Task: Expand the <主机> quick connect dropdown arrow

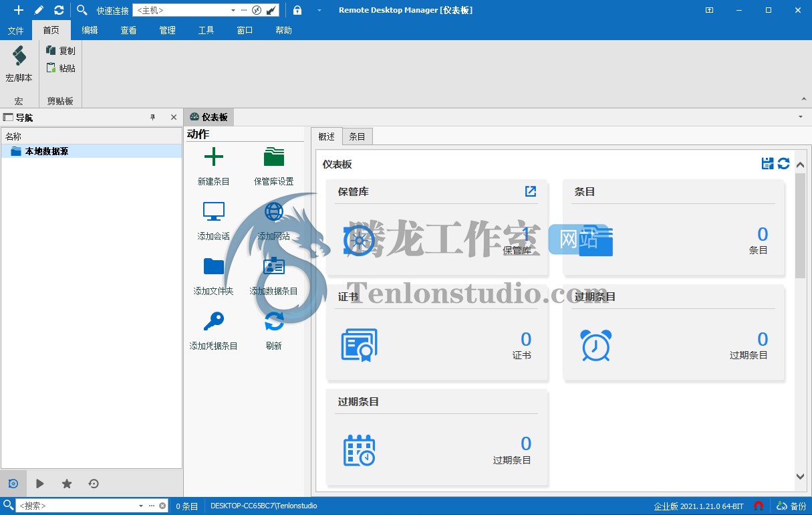Action: pyautogui.click(x=233, y=10)
